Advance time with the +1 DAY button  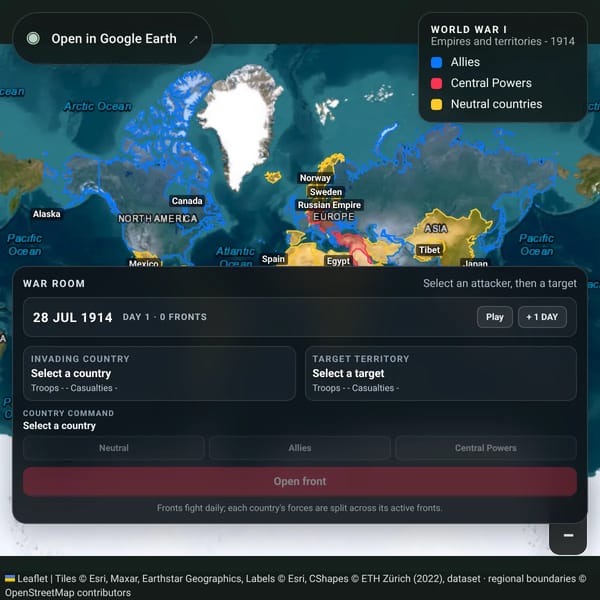coord(542,317)
